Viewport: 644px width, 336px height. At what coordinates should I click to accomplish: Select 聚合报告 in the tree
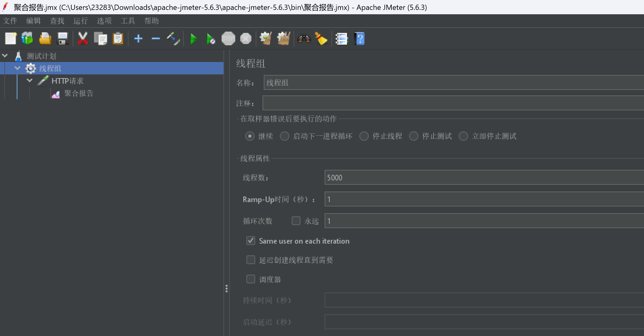79,93
